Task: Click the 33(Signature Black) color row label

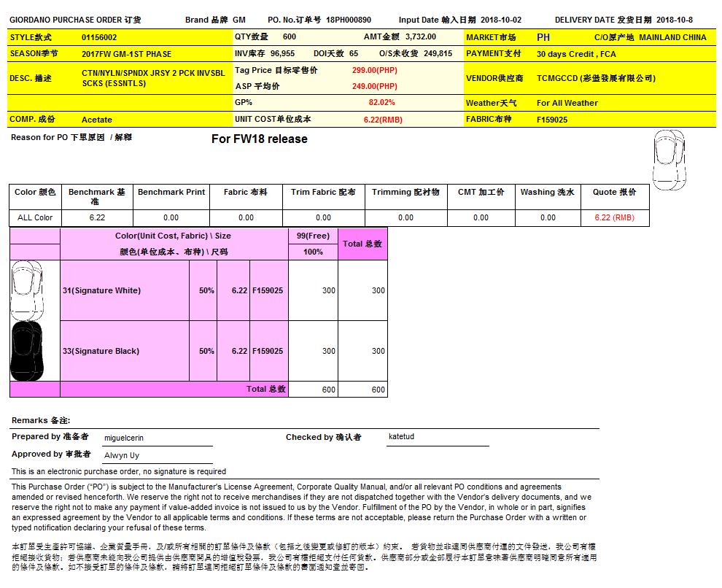Action: coord(101,351)
